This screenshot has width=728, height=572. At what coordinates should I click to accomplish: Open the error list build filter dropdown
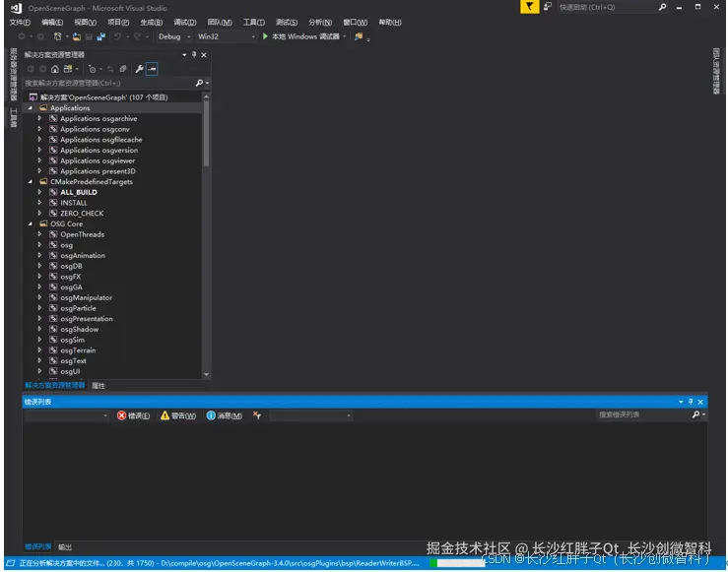[x=310, y=415]
